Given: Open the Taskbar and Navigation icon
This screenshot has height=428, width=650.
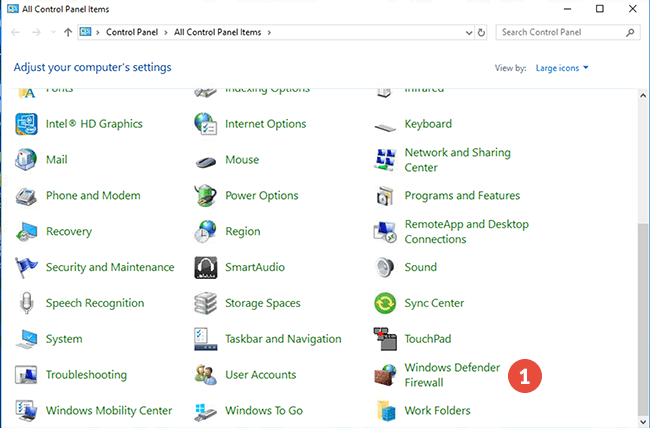Looking at the screenshot, I should click(206, 339).
